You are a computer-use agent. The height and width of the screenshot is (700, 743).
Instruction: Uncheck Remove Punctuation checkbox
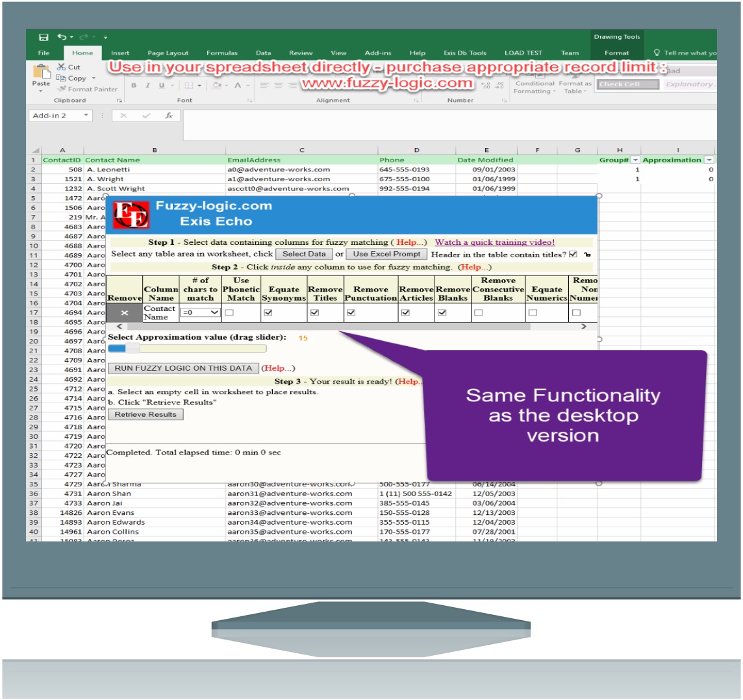click(x=351, y=312)
